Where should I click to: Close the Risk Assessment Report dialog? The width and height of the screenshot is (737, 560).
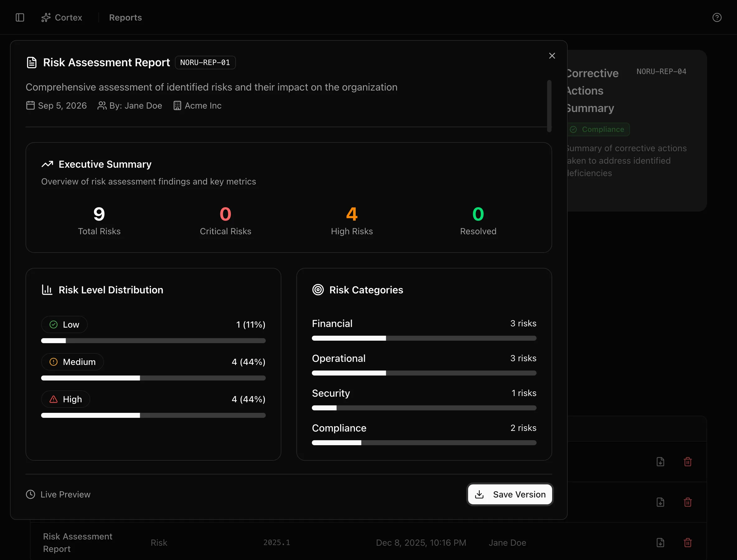point(552,56)
